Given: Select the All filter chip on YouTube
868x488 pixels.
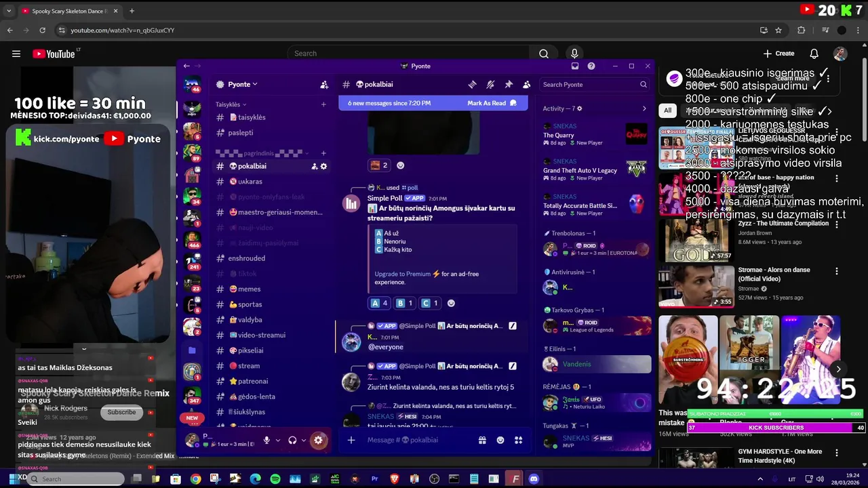Looking at the screenshot, I should [x=668, y=110].
